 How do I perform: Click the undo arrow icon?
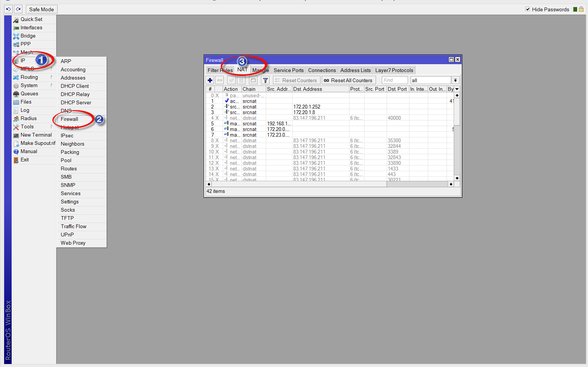[8, 9]
